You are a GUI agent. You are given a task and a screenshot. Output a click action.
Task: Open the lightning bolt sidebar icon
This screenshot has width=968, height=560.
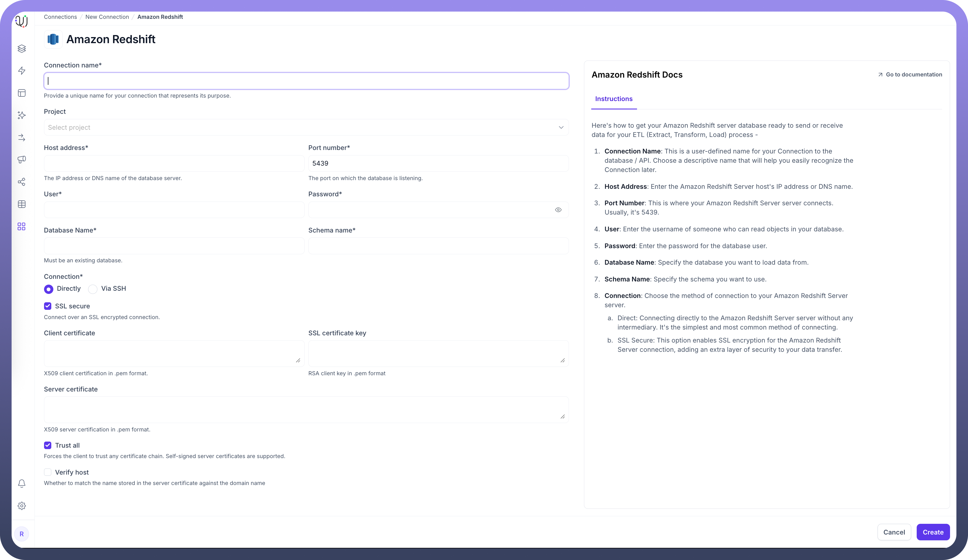(x=21, y=71)
